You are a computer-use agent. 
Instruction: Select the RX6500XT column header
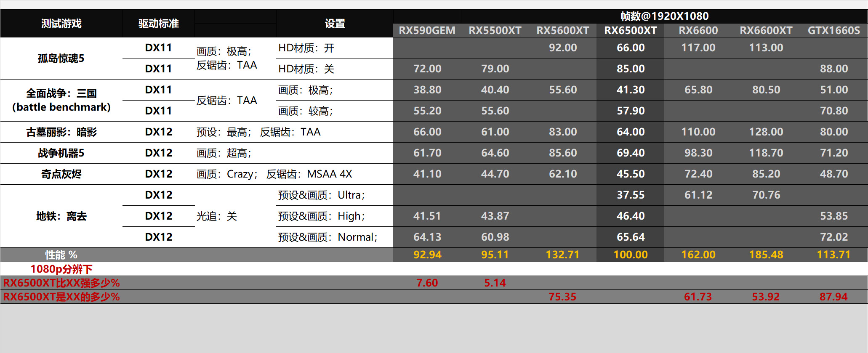click(631, 30)
